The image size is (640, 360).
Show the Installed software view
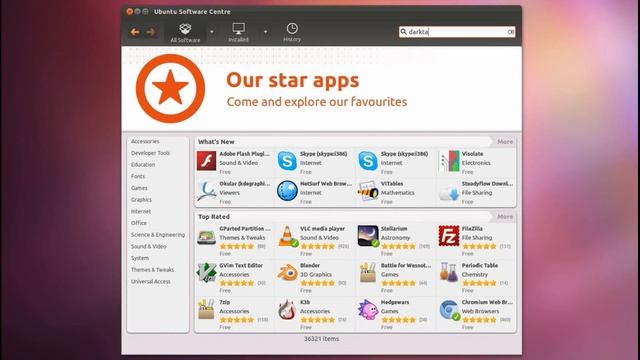point(238,33)
